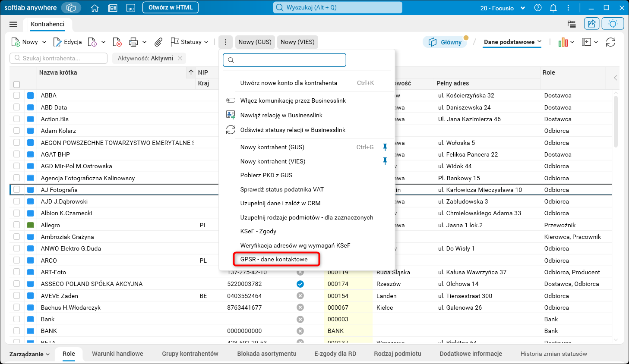The height and width of the screenshot is (364, 629).
Task: Remove the Aktywność: Aktywni filter chip
Action: [180, 58]
